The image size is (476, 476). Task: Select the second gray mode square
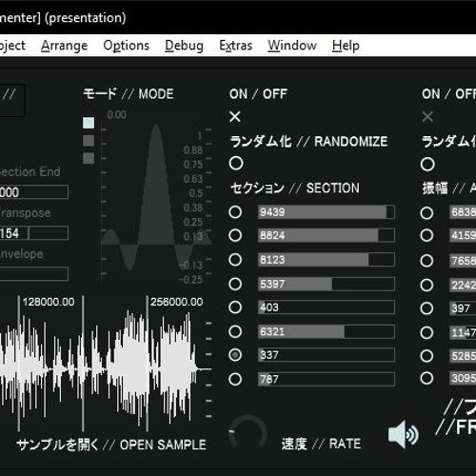(89, 141)
